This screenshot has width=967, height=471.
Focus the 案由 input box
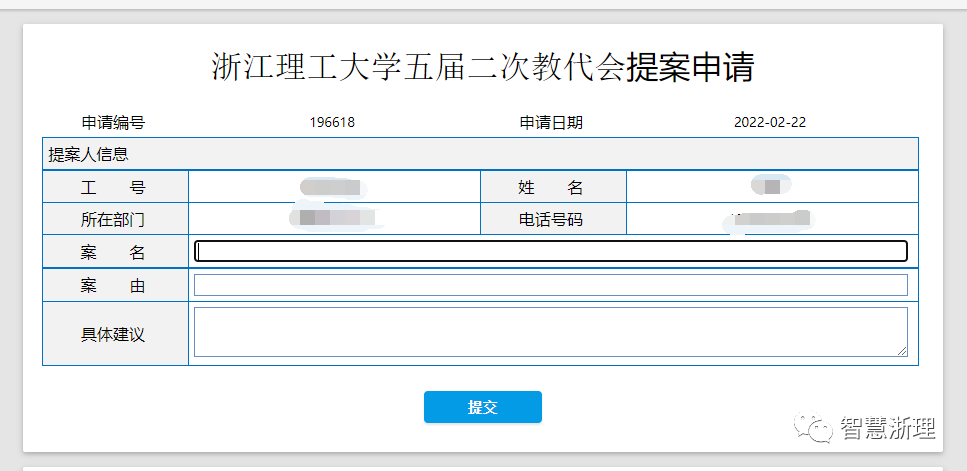click(550, 285)
